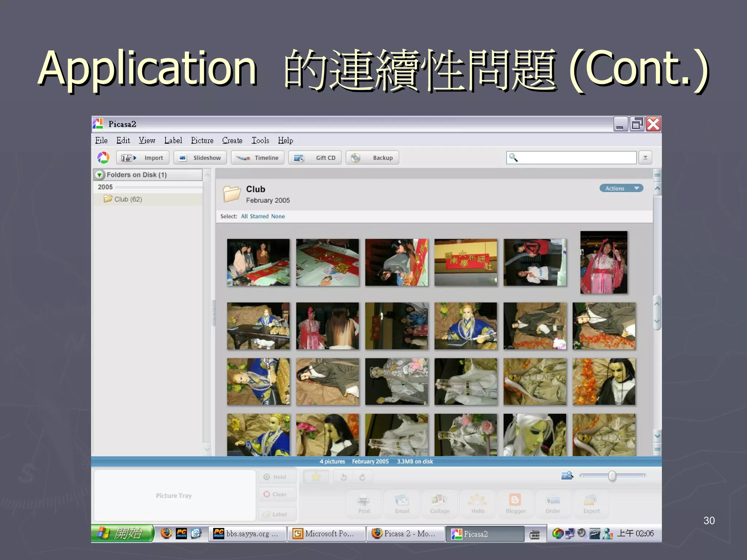Click the Clear button
Image resolution: width=747 pixels, height=560 pixels.
point(277,494)
